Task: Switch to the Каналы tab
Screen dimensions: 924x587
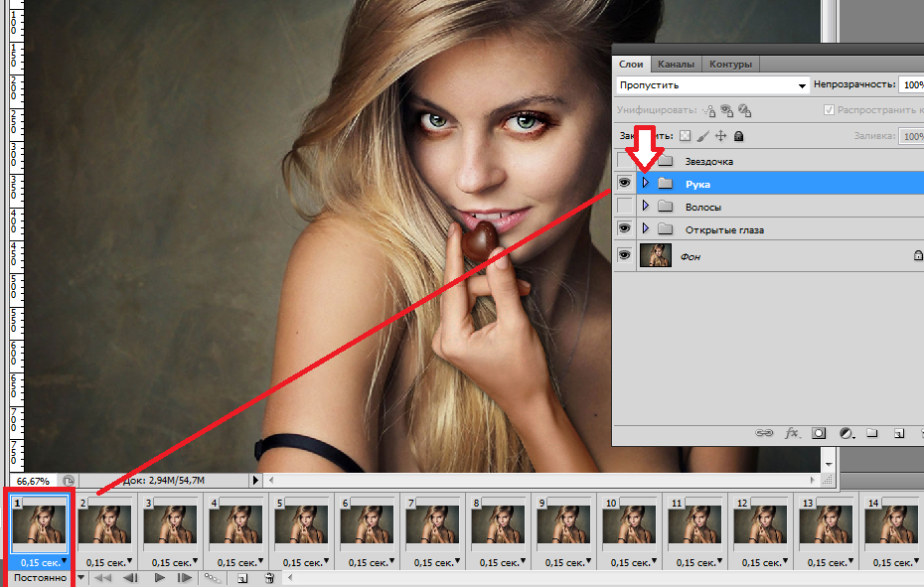Action: tap(676, 65)
